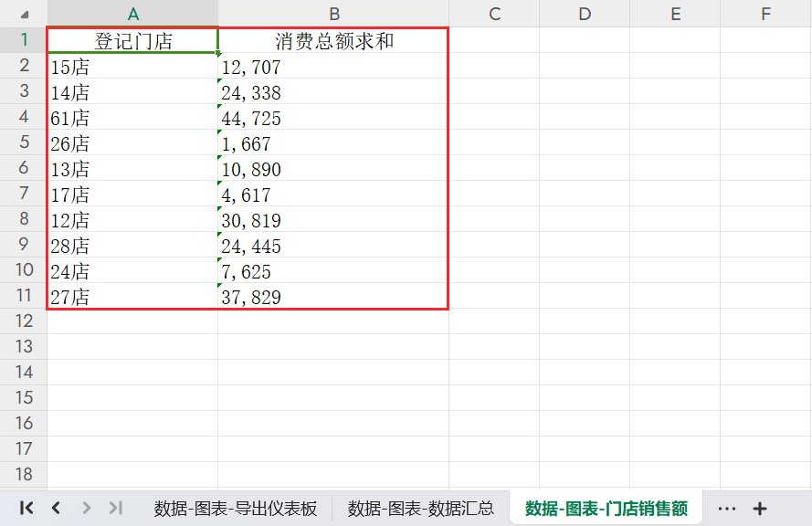This screenshot has height=526, width=812.
Task: Select row 1 header
Action: [x=24, y=40]
